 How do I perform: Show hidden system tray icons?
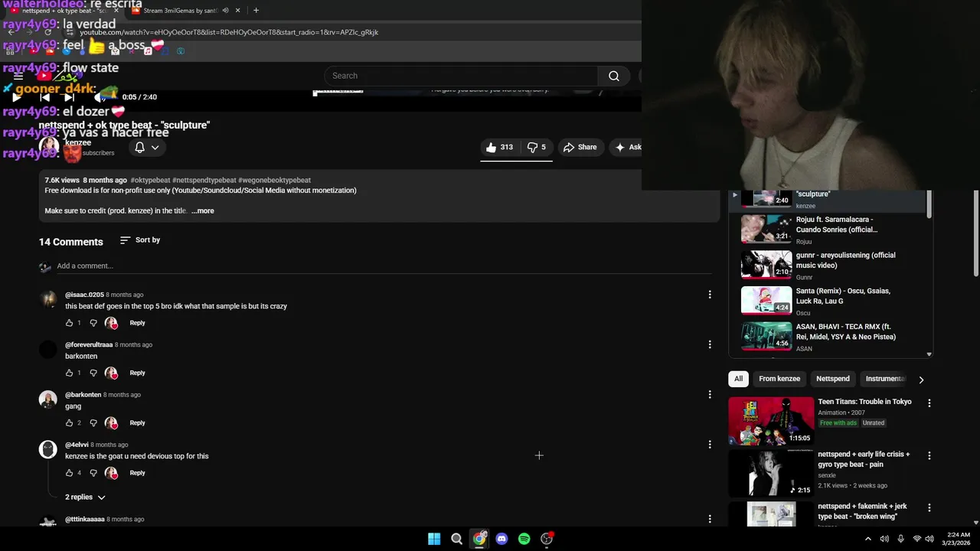[x=867, y=539]
